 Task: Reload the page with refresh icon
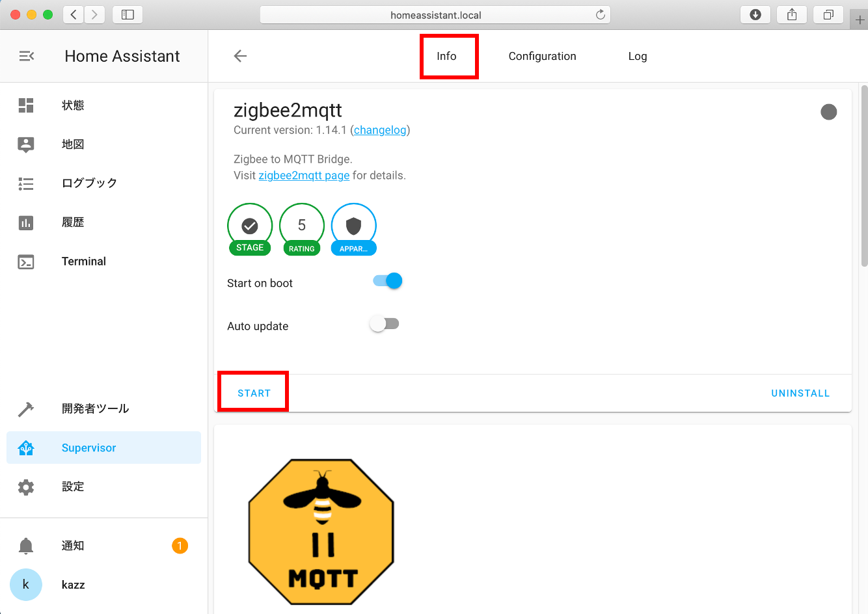601,14
